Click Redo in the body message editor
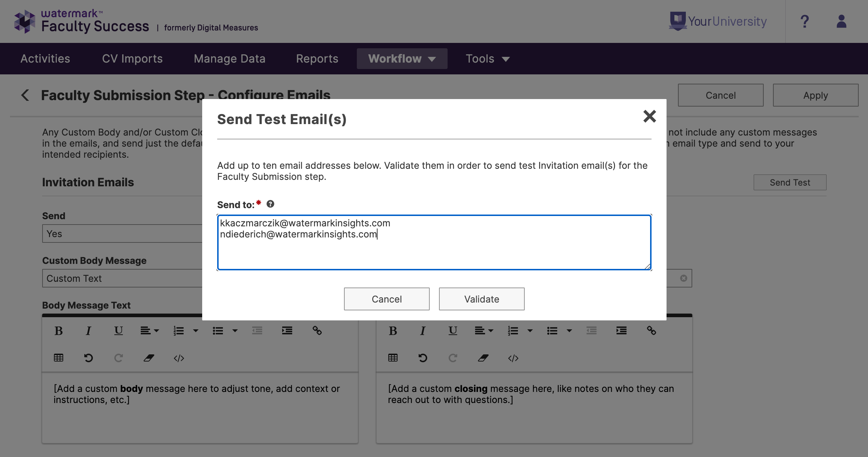 click(x=119, y=358)
